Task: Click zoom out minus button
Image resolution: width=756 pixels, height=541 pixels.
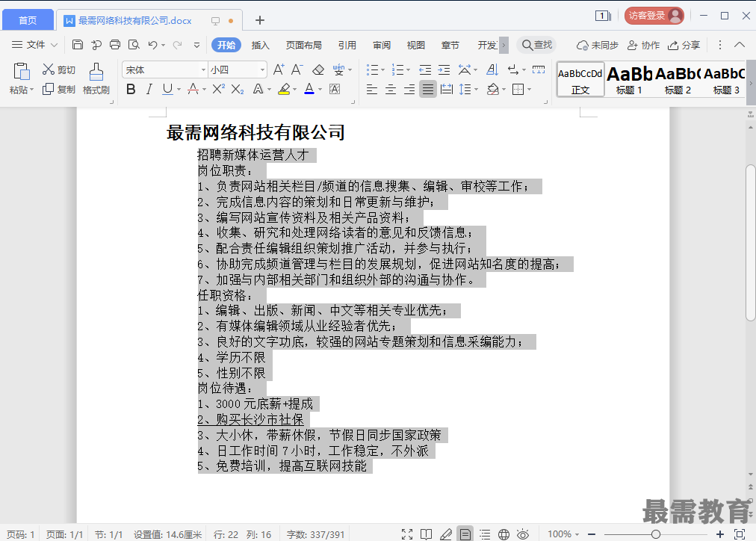Action: 592,534
